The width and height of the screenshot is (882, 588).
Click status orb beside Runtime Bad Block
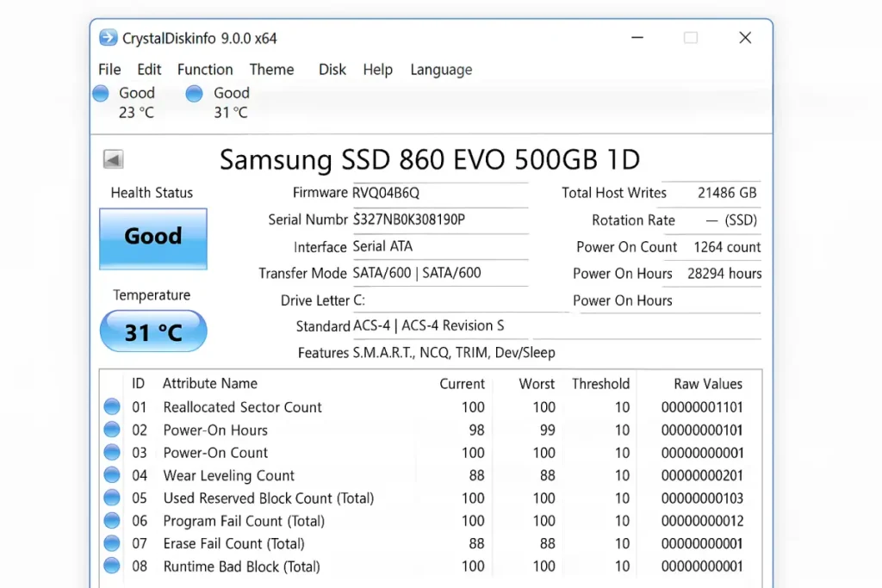112,566
